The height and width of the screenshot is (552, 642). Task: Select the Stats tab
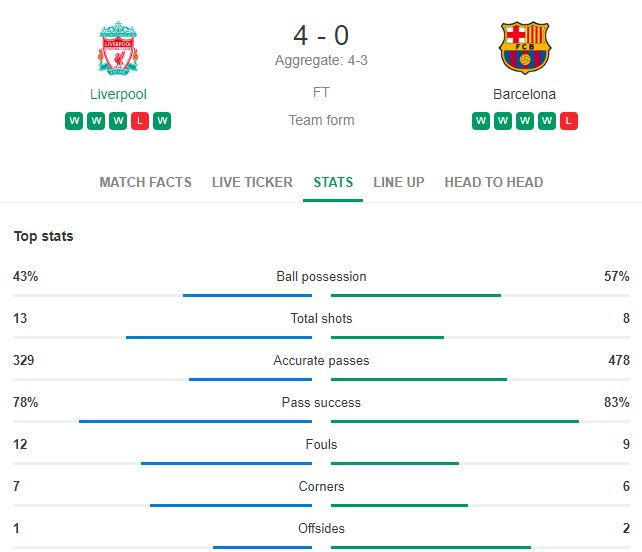click(333, 182)
